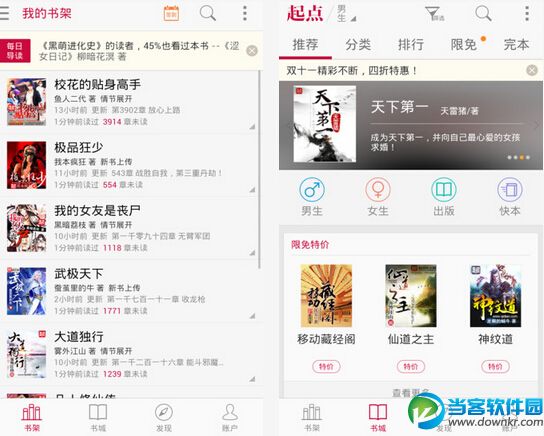
Task: Select the 女生 category icon
Action: pos(378,190)
